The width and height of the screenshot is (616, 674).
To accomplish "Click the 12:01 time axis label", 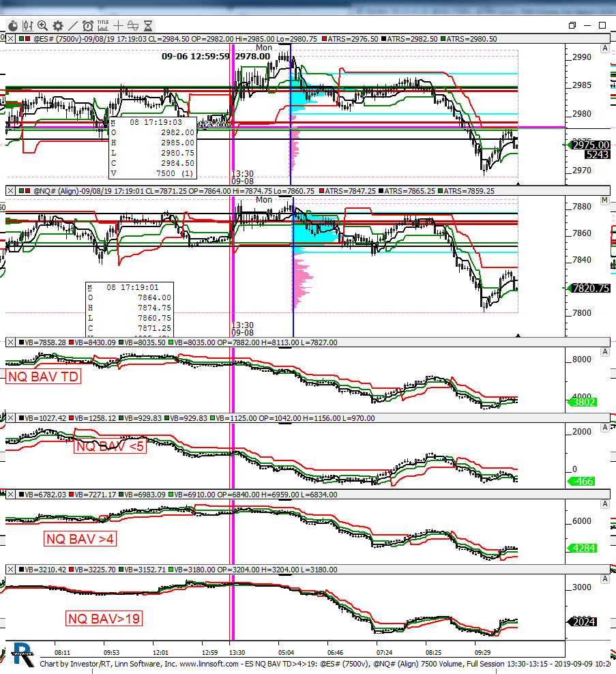I will tap(161, 652).
